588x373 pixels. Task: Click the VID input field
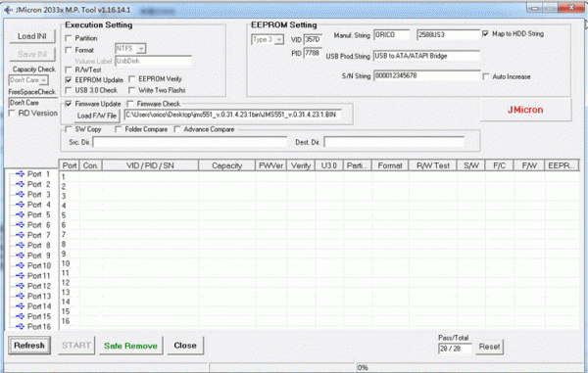pos(313,39)
